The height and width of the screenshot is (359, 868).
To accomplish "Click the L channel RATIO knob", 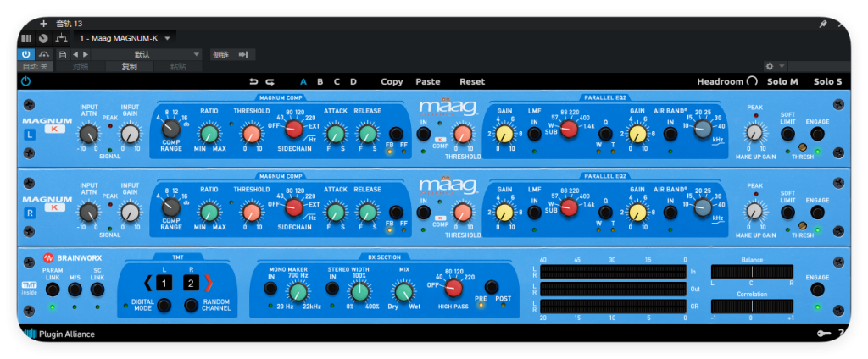I will pyautogui.click(x=209, y=133).
